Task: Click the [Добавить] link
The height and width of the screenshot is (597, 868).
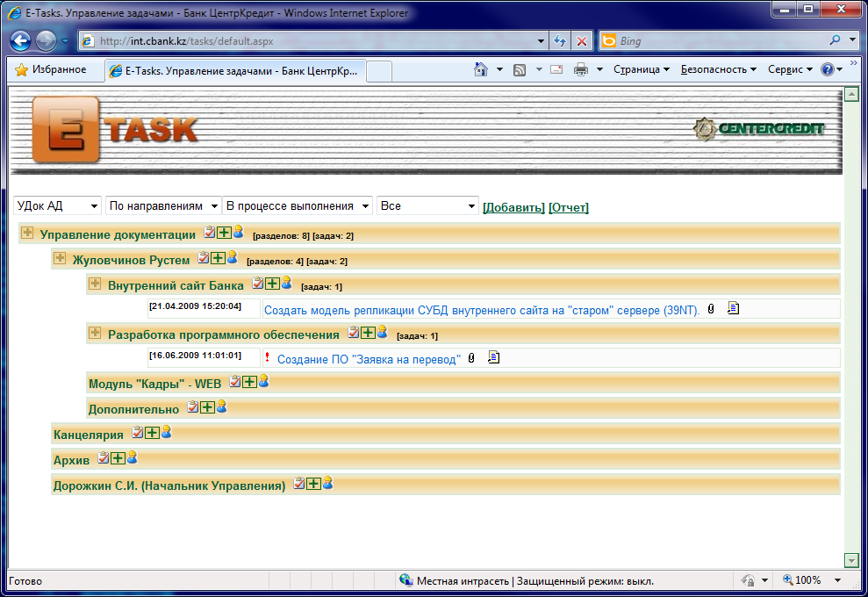Action: coord(513,208)
